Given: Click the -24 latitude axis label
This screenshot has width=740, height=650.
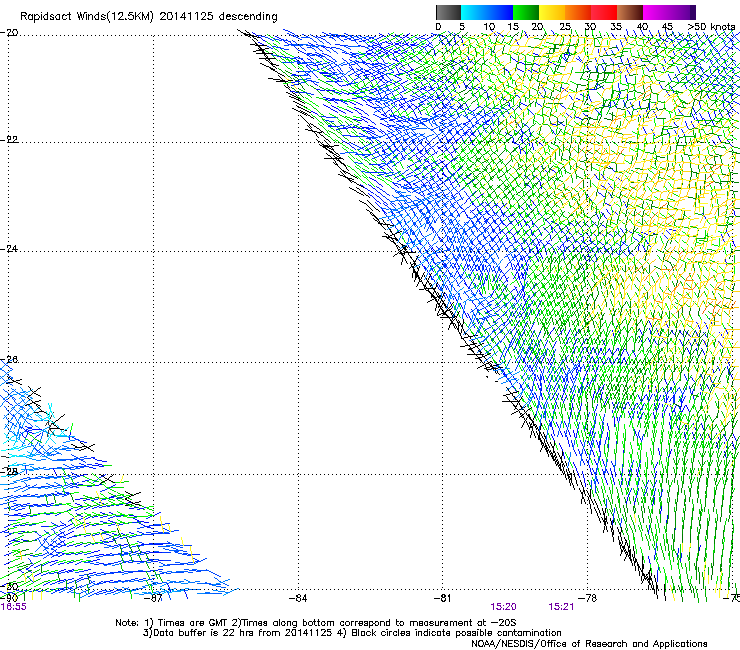Looking at the screenshot, I should coord(9,248).
